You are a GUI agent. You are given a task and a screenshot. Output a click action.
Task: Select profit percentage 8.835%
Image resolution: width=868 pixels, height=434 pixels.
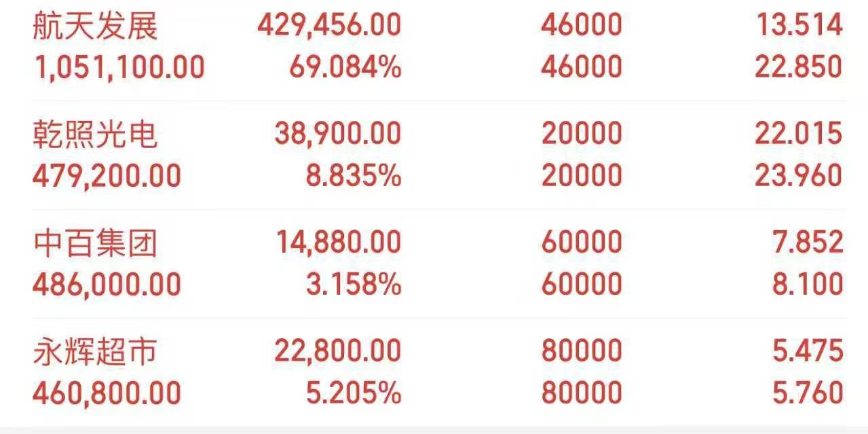coord(354,176)
